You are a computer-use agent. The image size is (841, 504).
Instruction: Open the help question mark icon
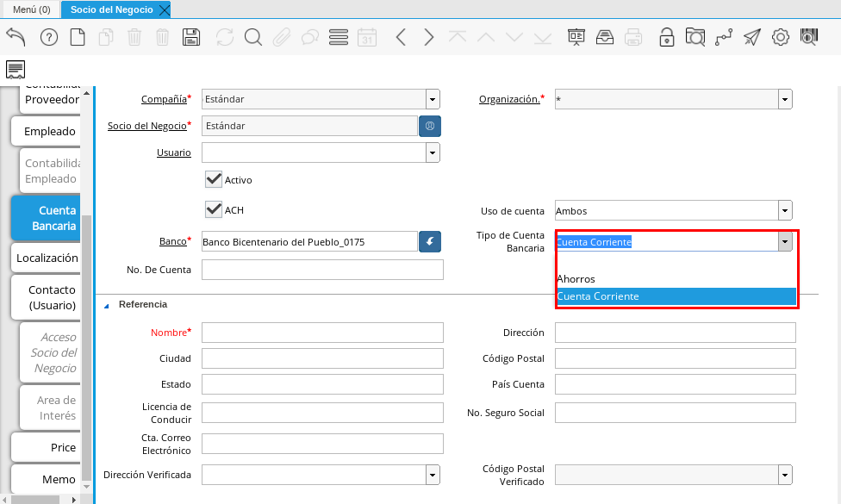click(49, 37)
